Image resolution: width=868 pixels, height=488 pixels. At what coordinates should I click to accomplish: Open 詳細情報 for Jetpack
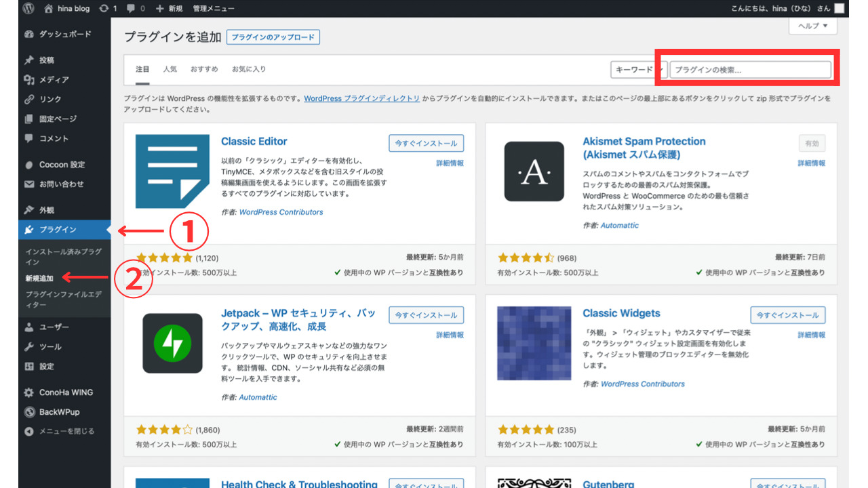[x=450, y=335]
